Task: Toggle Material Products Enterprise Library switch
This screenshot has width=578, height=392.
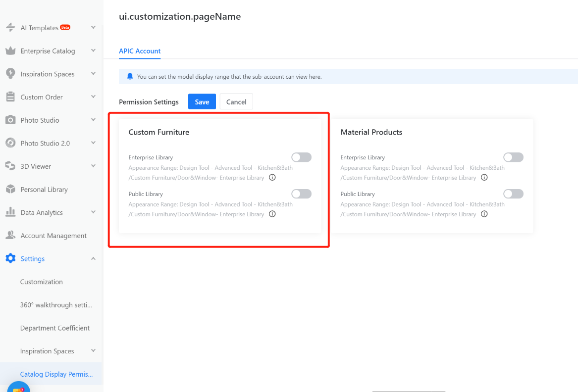Action: click(x=513, y=157)
